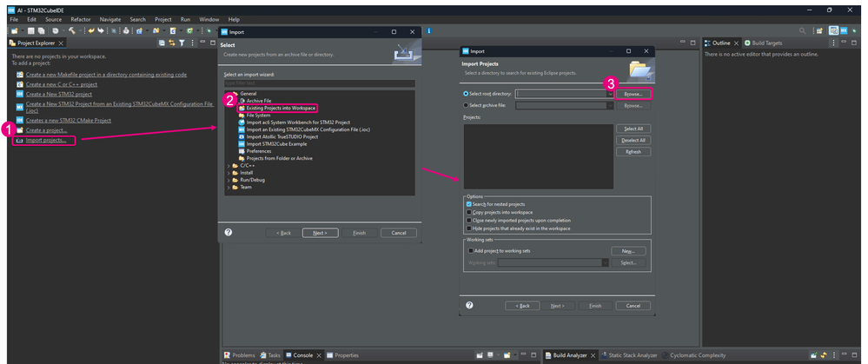Open the File menu
The image size is (868, 364).
(x=14, y=19)
